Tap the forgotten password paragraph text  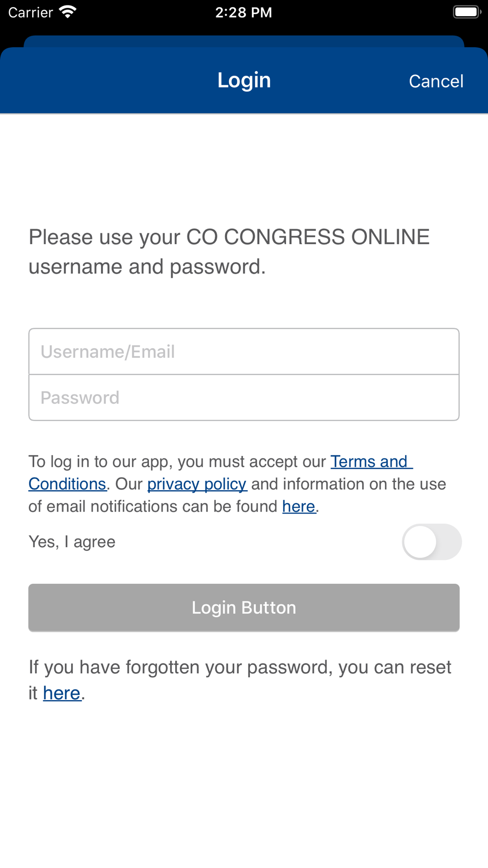coord(239,667)
